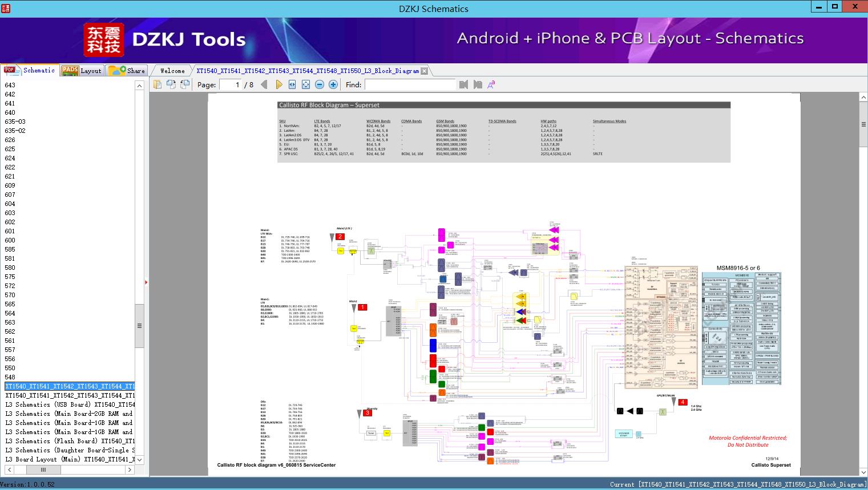868x490 pixels.
Task: Click the copy icon at toolbar start
Action: click(157, 84)
